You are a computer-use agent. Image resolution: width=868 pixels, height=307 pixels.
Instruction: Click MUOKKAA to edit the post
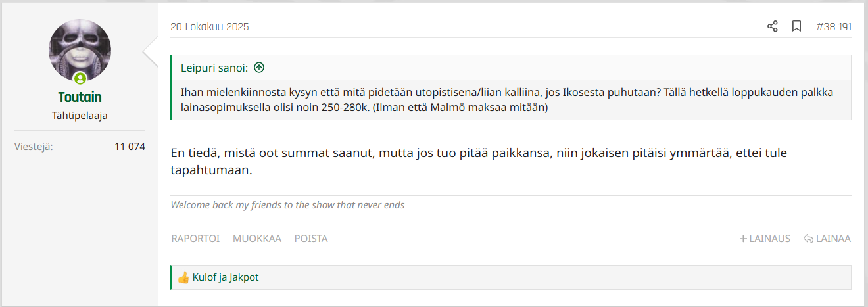pyautogui.click(x=257, y=239)
